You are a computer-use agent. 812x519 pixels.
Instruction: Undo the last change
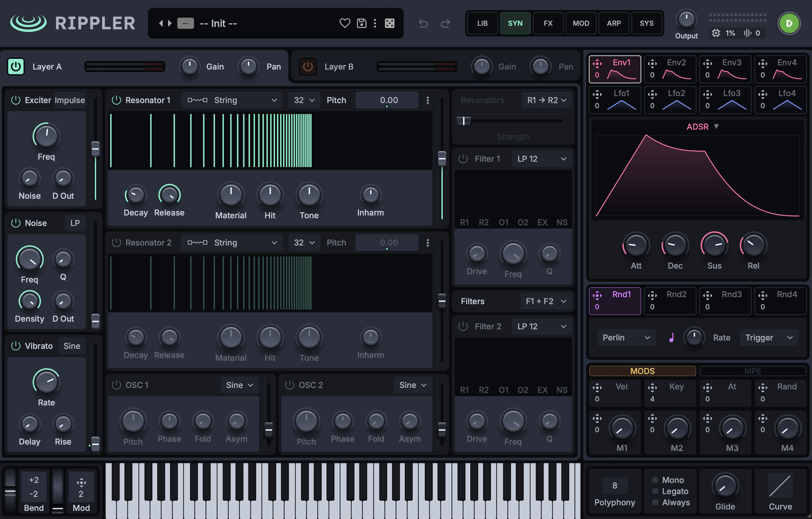[x=423, y=23]
